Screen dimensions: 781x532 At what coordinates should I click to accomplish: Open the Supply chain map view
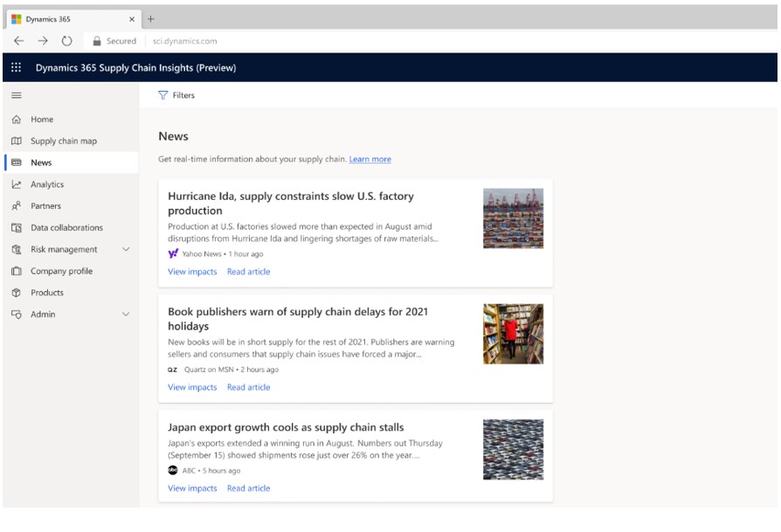(66, 141)
